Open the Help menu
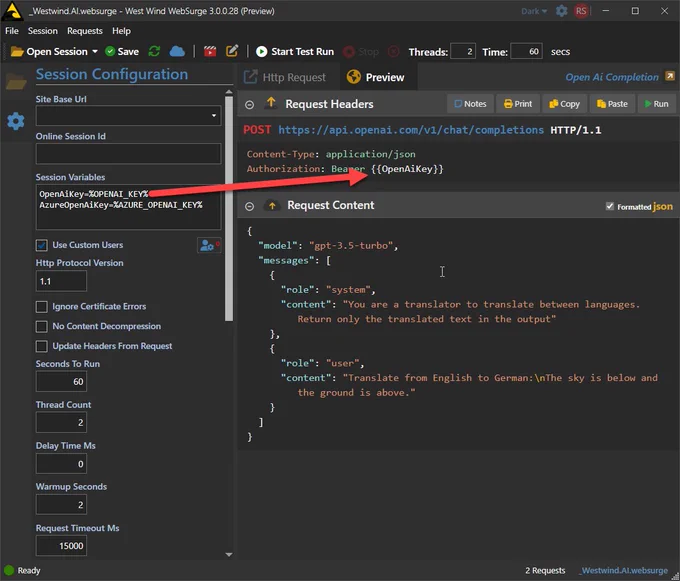Image resolution: width=680 pixels, height=581 pixels. coord(121,31)
